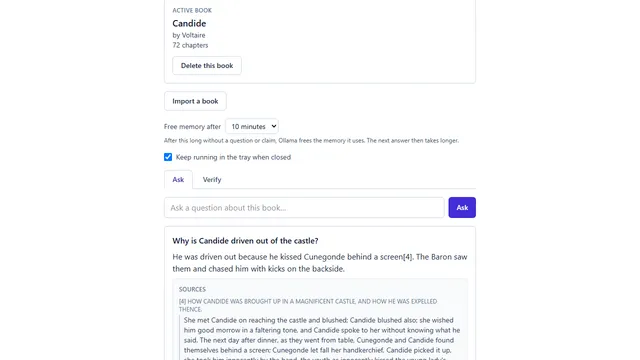This screenshot has width=640, height=360.
Task: Click the SOURCES section header
Action: coord(192,289)
